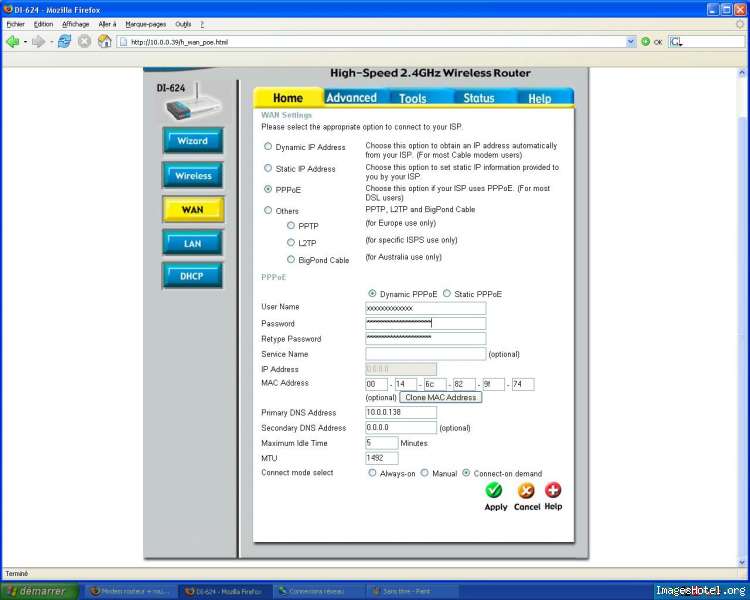The height and width of the screenshot is (600, 750).
Task: Select the Static IP Address option
Action: point(268,168)
